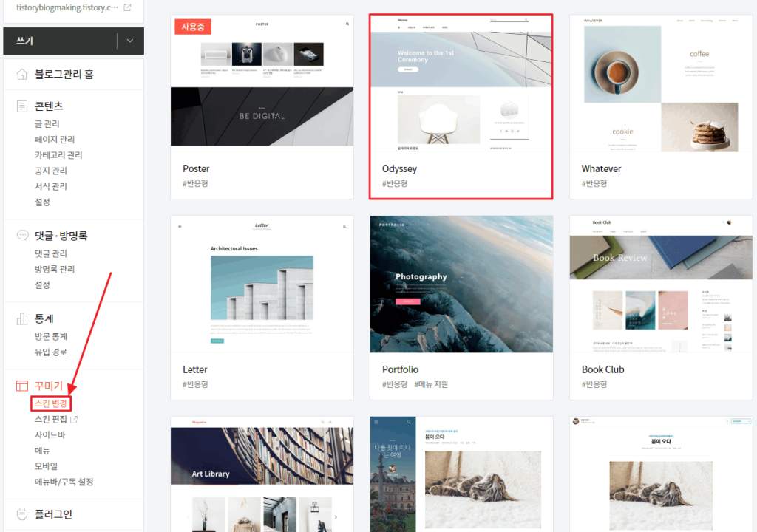Open the 사이드바 settings
Viewport: 757px width, 532px height.
tap(50, 434)
